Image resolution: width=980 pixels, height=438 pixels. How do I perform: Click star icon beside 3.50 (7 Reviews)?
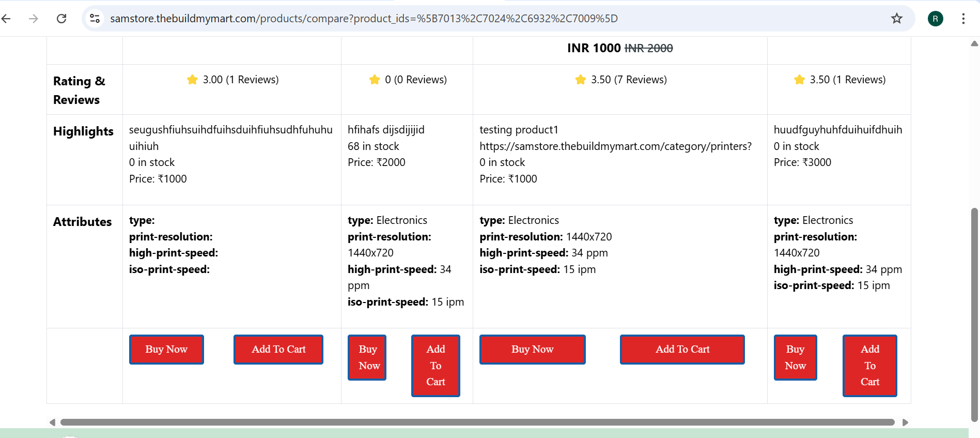pos(581,80)
